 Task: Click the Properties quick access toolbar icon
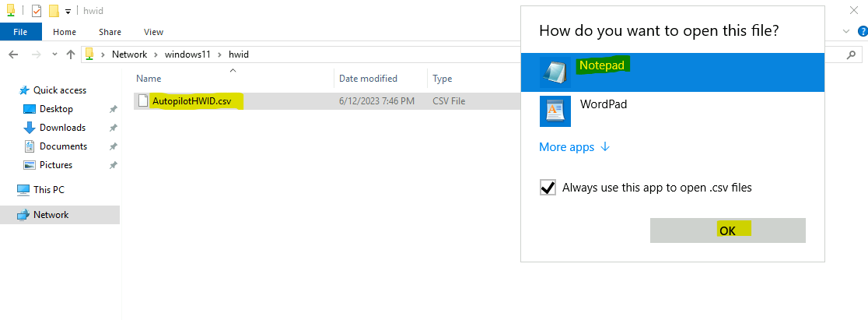[x=37, y=11]
